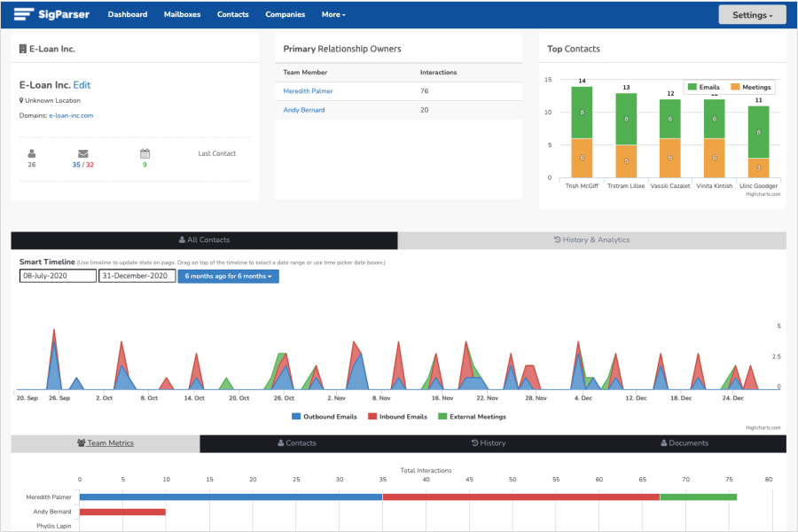Image resolution: width=798 pixels, height=532 pixels.
Task: Click Andy Bernard's red bar in Team Metrics
Action: click(122, 512)
